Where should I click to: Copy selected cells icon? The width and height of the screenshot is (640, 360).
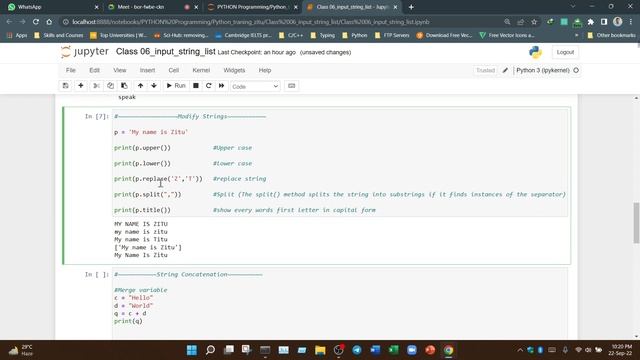click(110, 86)
